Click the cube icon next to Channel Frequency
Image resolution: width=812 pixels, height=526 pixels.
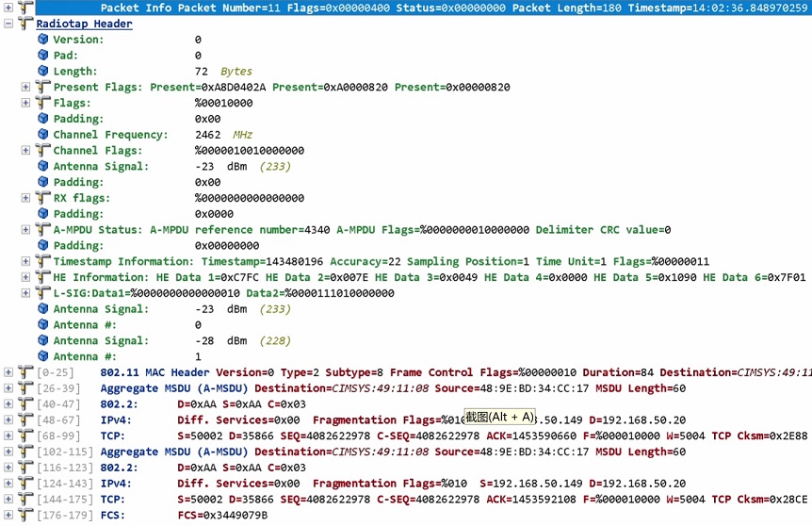[42, 135]
